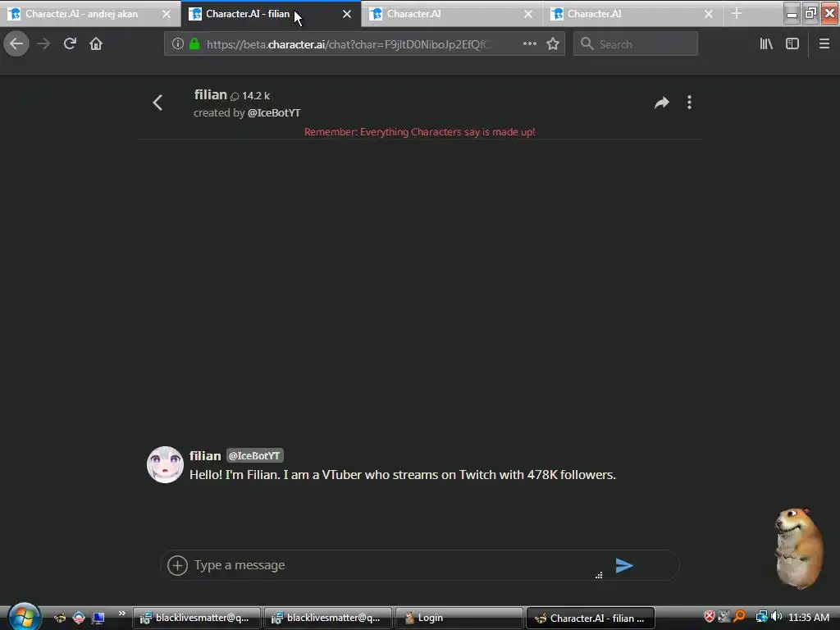Switch to the Login taskbar window

[459, 618]
